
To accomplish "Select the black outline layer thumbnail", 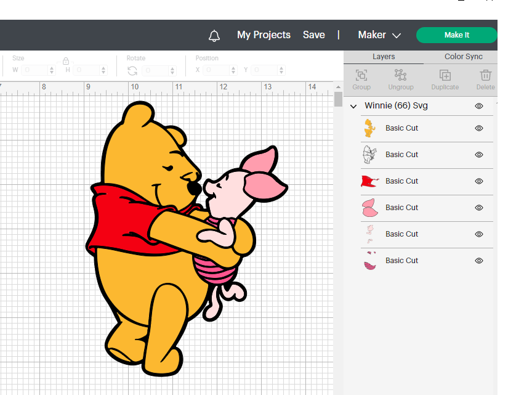I will click(x=370, y=155).
